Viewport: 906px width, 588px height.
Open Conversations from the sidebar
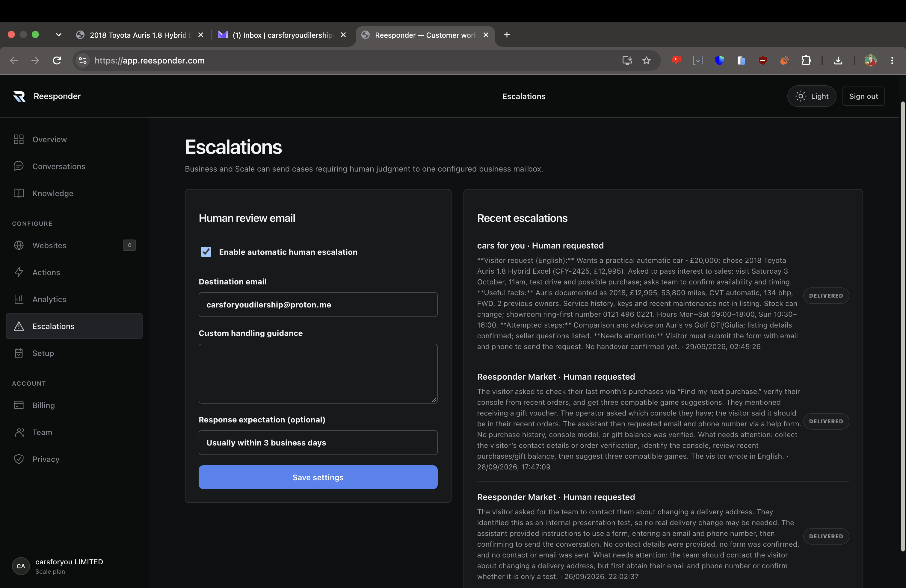[x=74, y=166]
